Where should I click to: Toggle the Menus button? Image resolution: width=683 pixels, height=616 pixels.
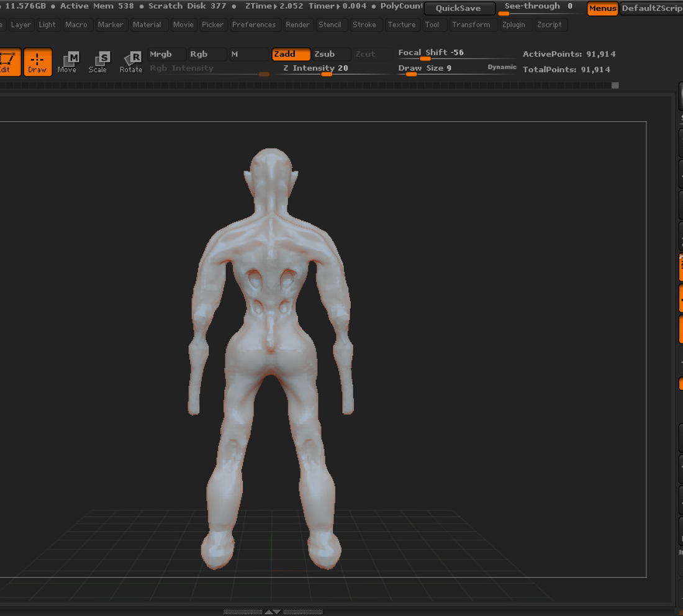(603, 8)
